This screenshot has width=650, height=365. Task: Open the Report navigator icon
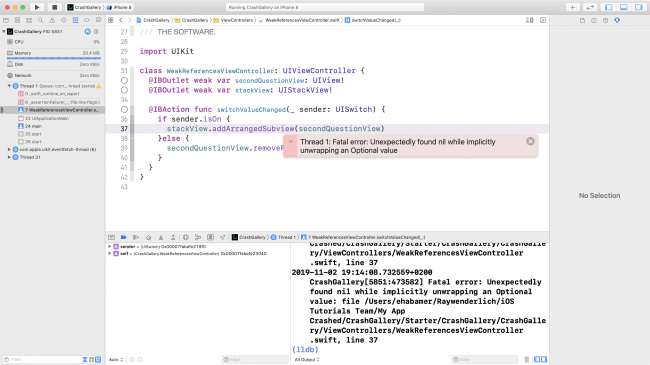coord(98,20)
